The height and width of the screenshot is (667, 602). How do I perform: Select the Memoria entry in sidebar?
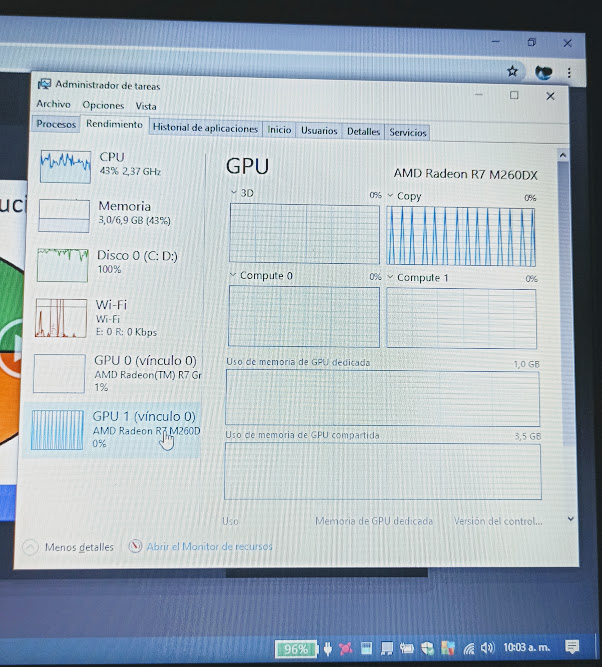[x=116, y=216]
